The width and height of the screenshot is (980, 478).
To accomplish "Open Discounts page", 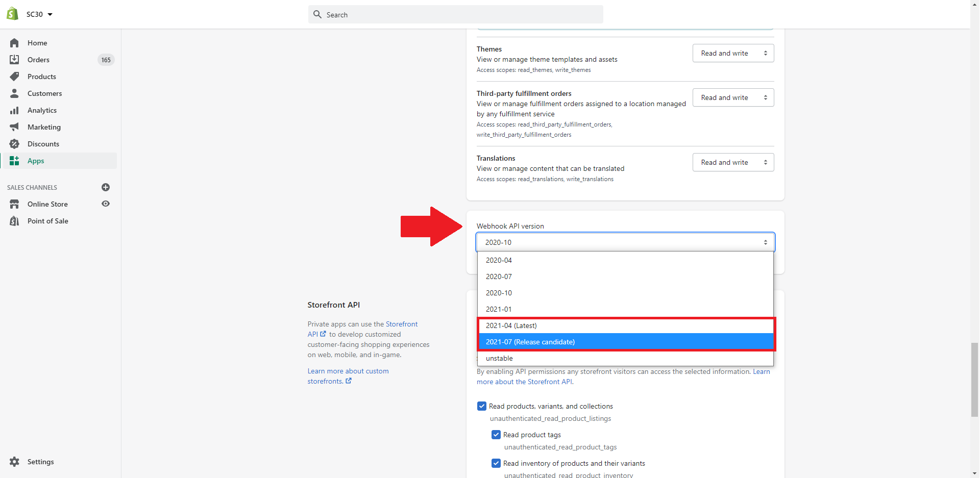I will pyautogui.click(x=43, y=144).
